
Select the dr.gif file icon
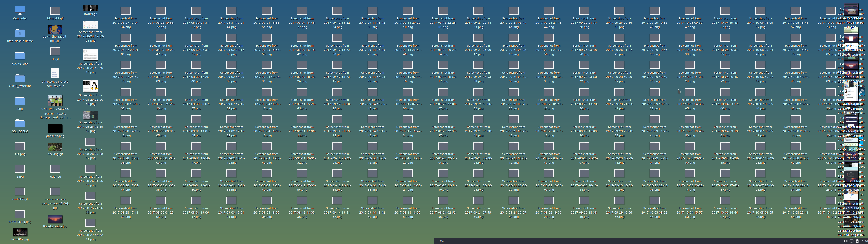pyautogui.click(x=55, y=51)
